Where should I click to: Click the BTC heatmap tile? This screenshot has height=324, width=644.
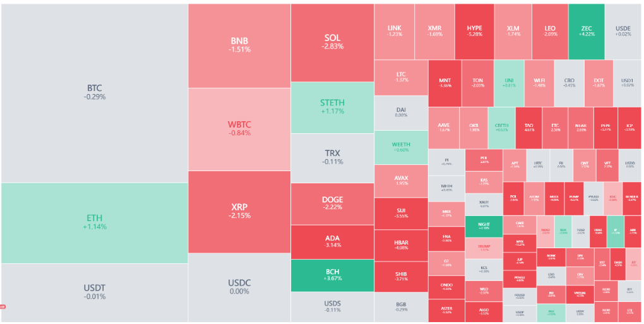pos(94,92)
